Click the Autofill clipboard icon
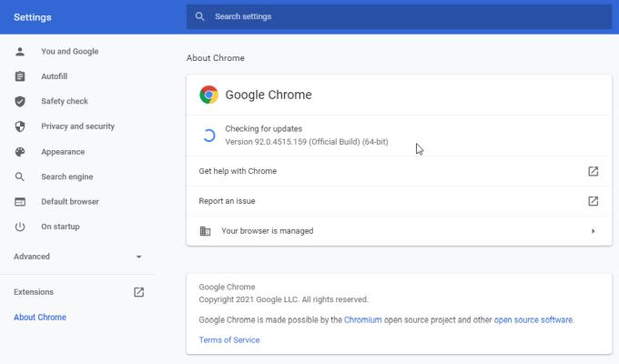Screen dimensions: 619x364 point(20,76)
